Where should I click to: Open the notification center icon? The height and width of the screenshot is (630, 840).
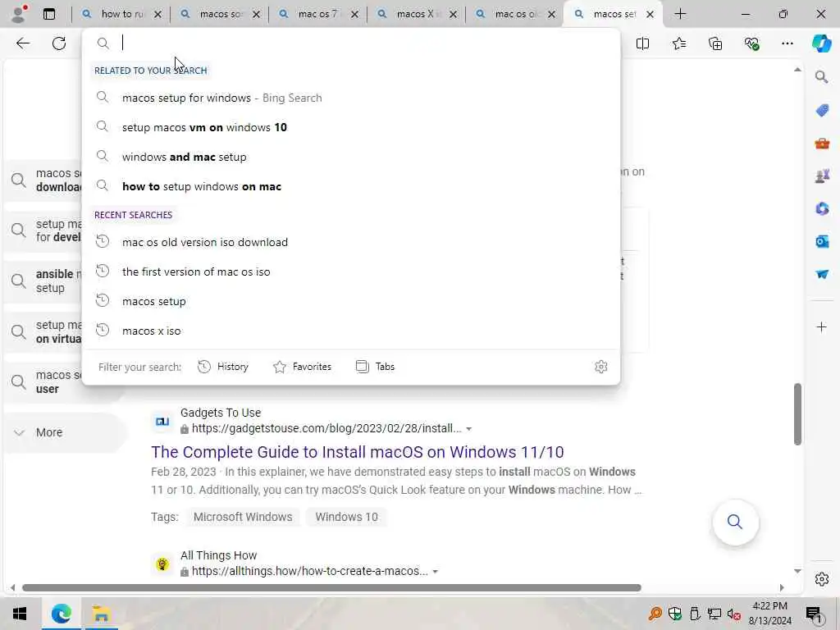coord(814,614)
